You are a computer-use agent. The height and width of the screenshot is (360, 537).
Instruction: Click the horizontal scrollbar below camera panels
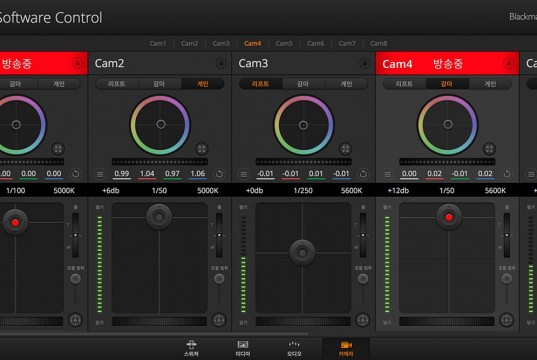coord(154,333)
